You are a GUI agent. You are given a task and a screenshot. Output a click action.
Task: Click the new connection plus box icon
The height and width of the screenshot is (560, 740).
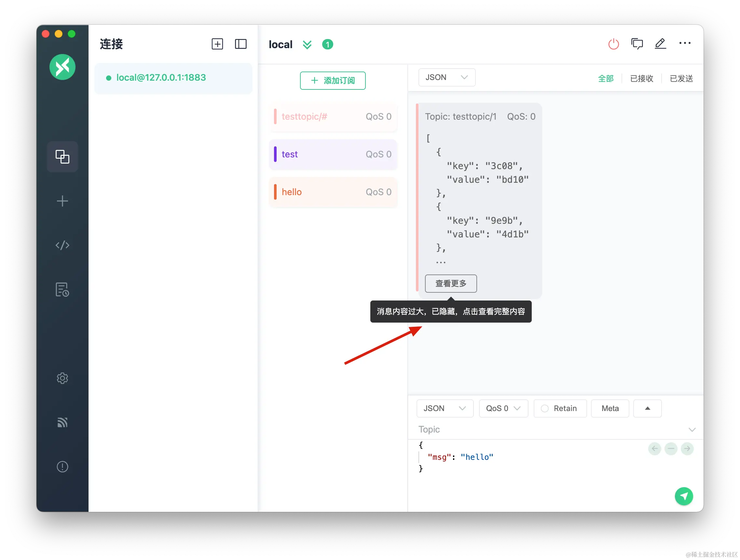pos(217,44)
